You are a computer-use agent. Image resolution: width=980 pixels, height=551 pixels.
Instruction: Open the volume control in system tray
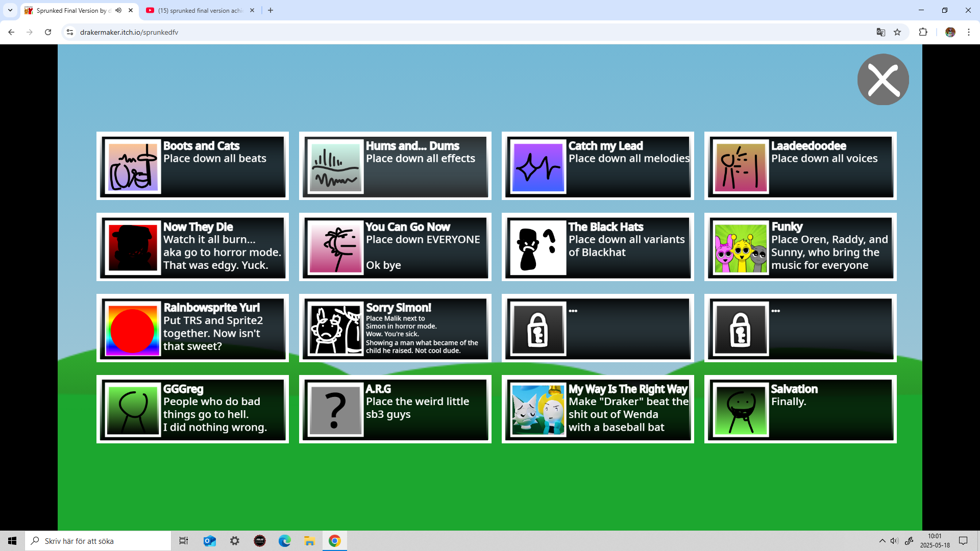894,541
